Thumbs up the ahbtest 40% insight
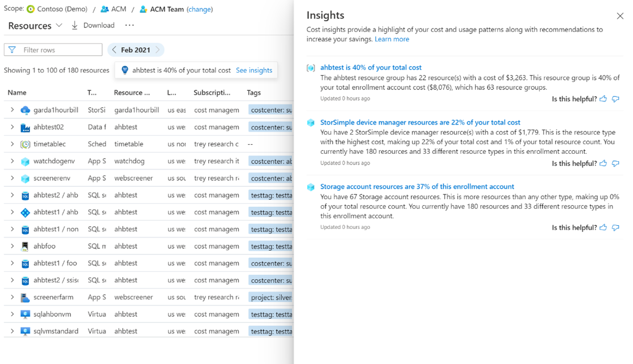This screenshot has height=364, width=633. click(603, 99)
